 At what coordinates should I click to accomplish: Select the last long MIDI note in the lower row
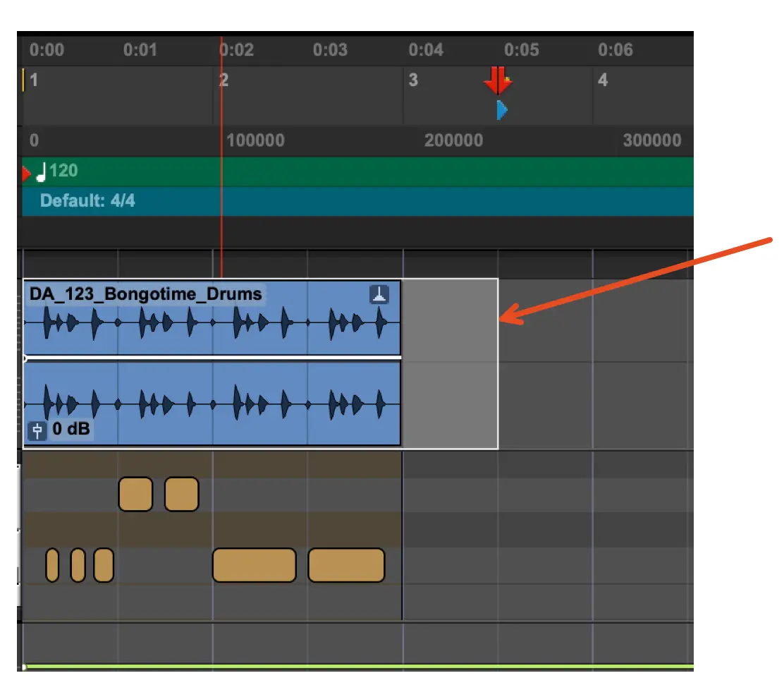pyautogui.click(x=346, y=565)
